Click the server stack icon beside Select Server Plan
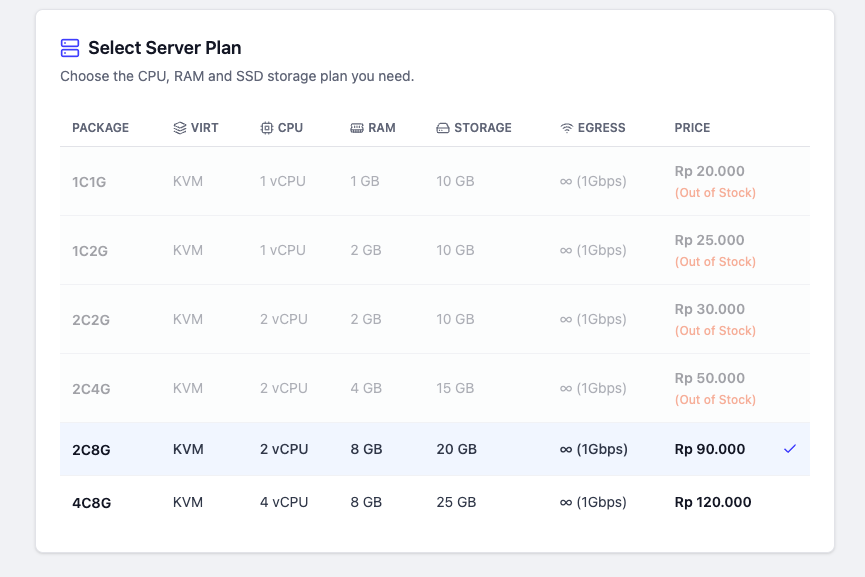 pyautogui.click(x=70, y=48)
